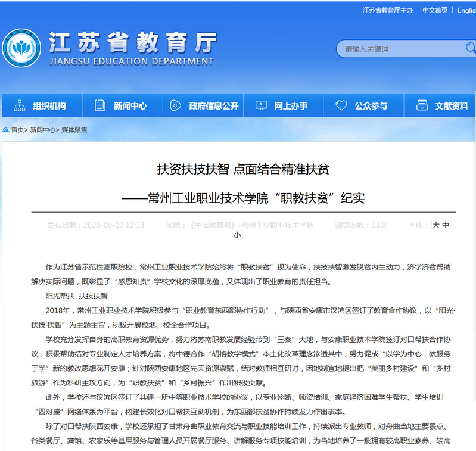
Task: Set the article font size to 大
Action: click(x=436, y=225)
